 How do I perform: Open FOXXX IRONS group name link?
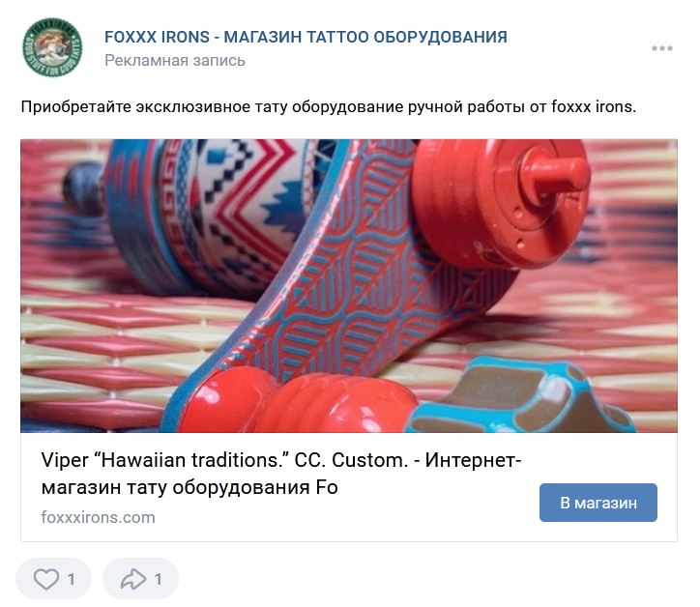point(306,37)
